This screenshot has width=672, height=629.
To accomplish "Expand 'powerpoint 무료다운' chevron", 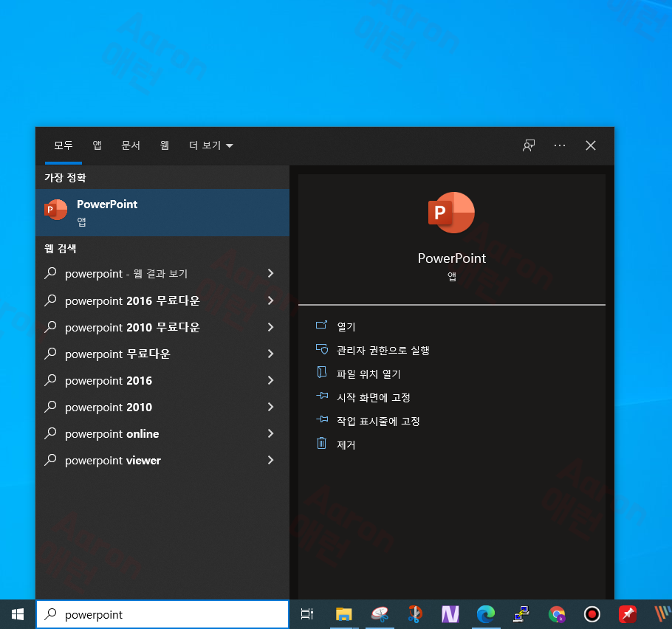I will click(x=270, y=354).
